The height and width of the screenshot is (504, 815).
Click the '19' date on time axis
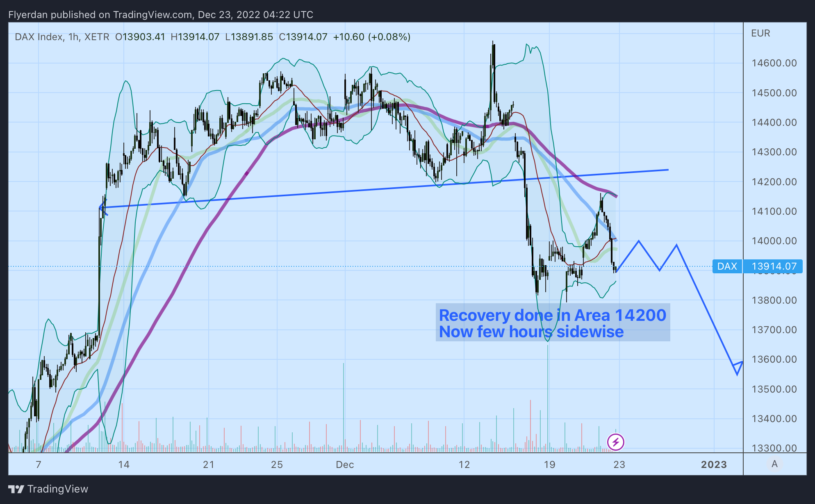[549, 464]
